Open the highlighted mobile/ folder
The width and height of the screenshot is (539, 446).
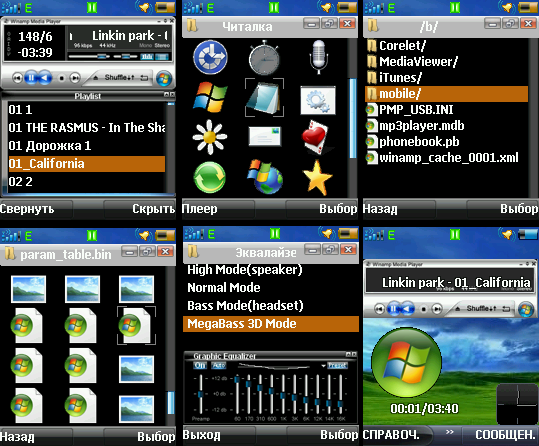[446, 94]
